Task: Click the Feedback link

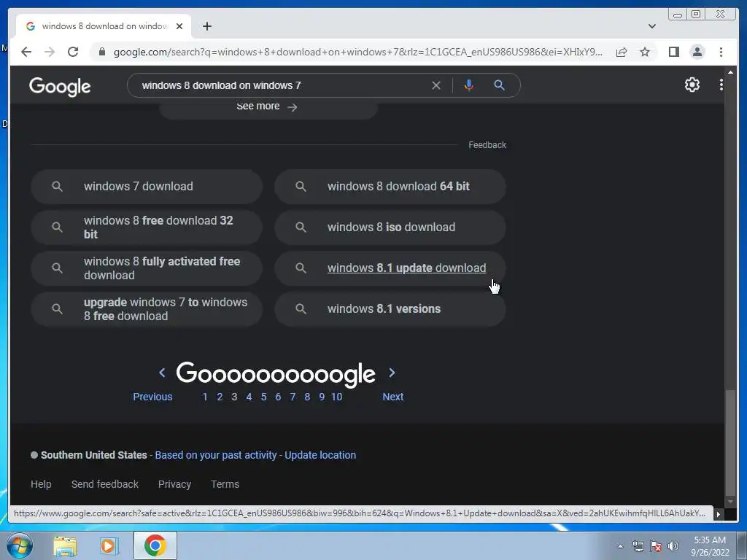Action: [x=487, y=145]
